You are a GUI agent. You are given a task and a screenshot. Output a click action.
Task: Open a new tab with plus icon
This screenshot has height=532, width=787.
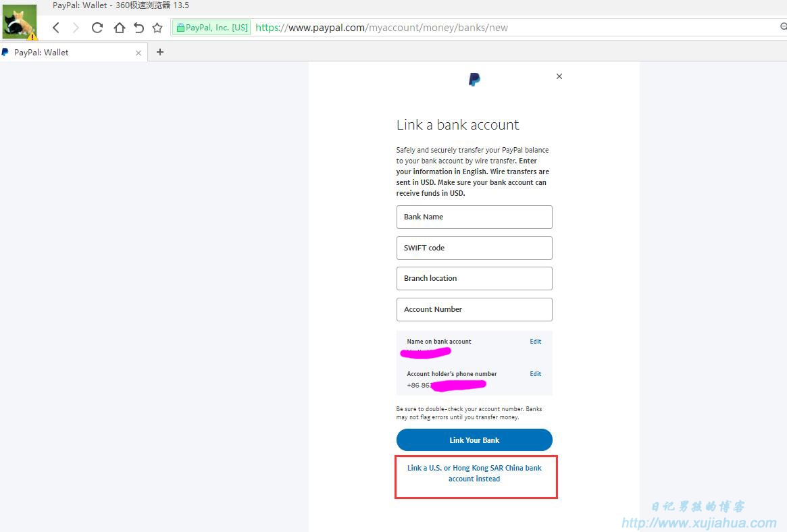click(160, 51)
